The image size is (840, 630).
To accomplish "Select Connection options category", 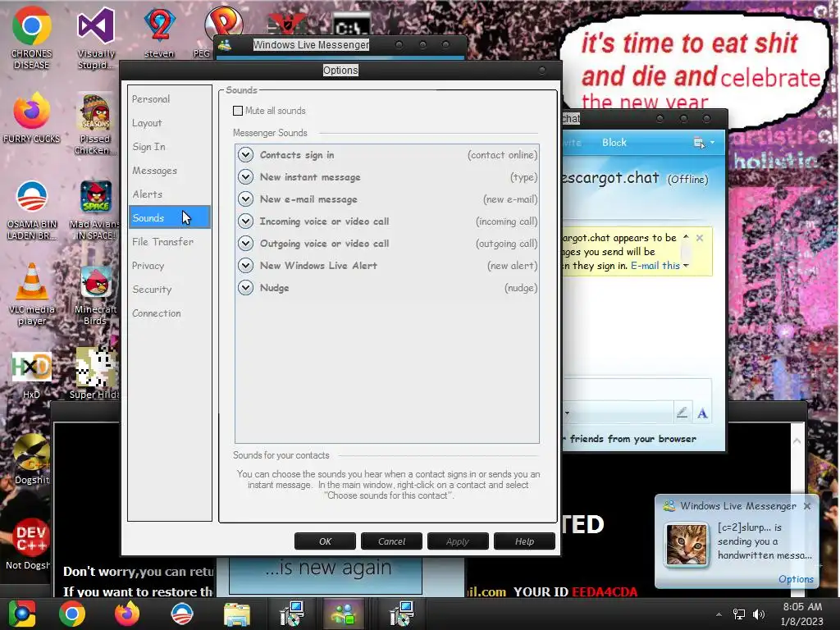I will pyautogui.click(x=169, y=313).
